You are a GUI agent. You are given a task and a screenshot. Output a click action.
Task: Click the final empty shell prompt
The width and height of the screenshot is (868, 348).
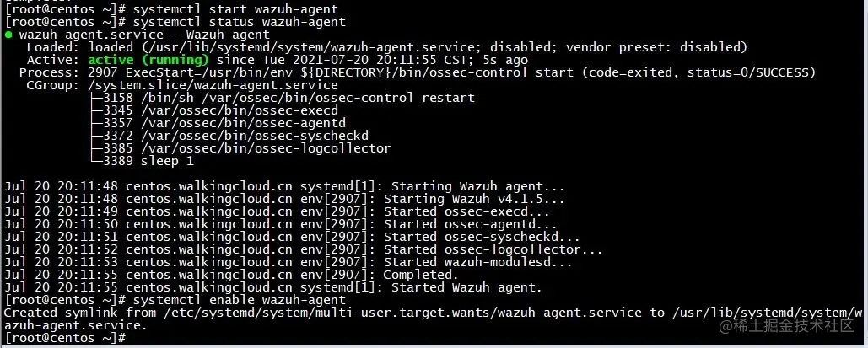point(67,338)
